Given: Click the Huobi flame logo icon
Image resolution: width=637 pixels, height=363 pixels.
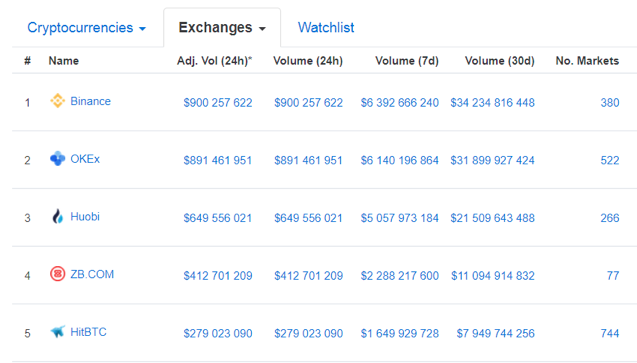Looking at the screenshot, I should tap(58, 216).
